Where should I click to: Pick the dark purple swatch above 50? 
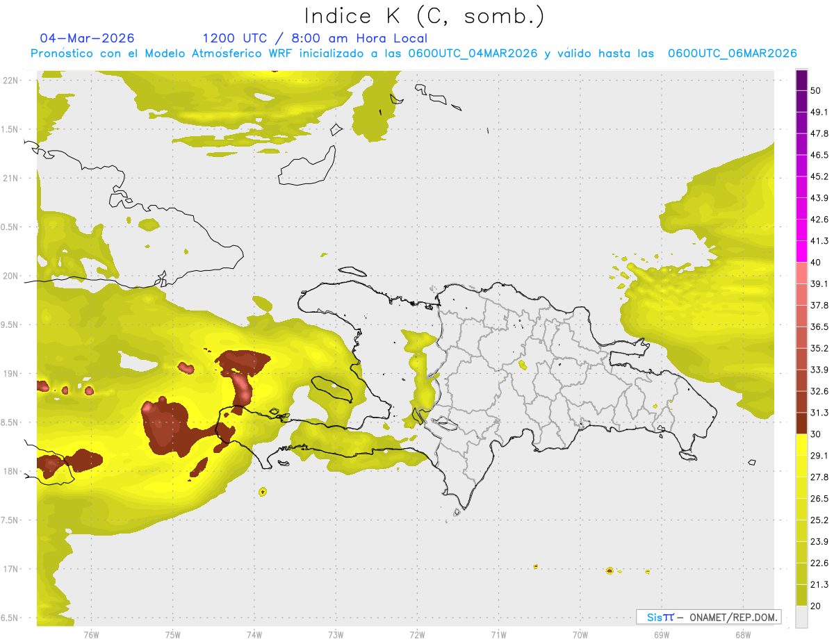pyautogui.click(x=801, y=80)
